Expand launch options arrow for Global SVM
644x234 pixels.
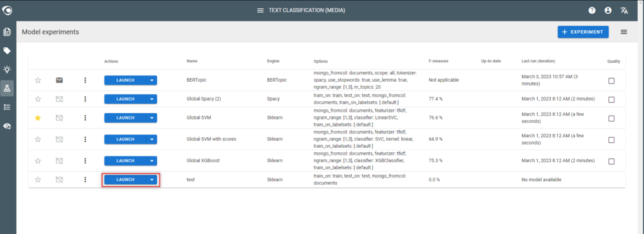click(x=152, y=118)
